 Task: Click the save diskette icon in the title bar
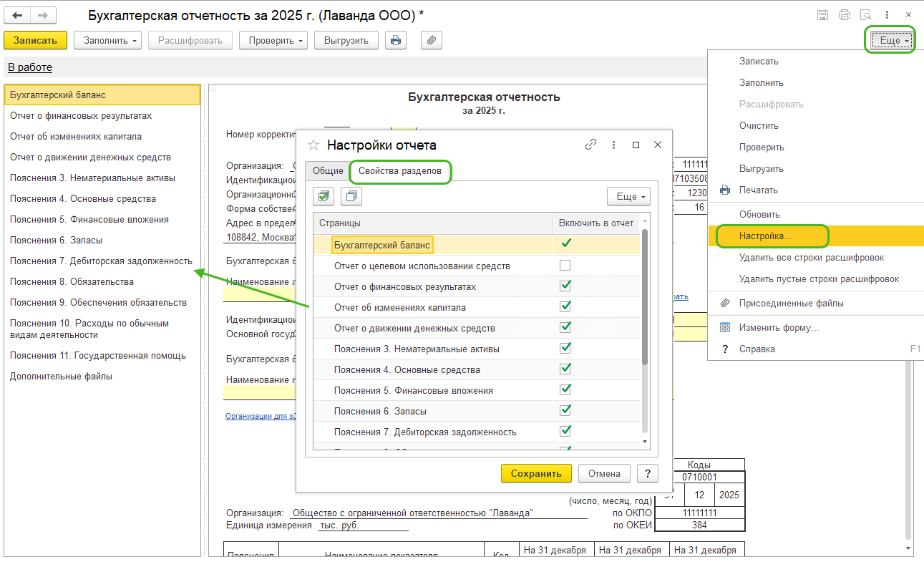[823, 15]
